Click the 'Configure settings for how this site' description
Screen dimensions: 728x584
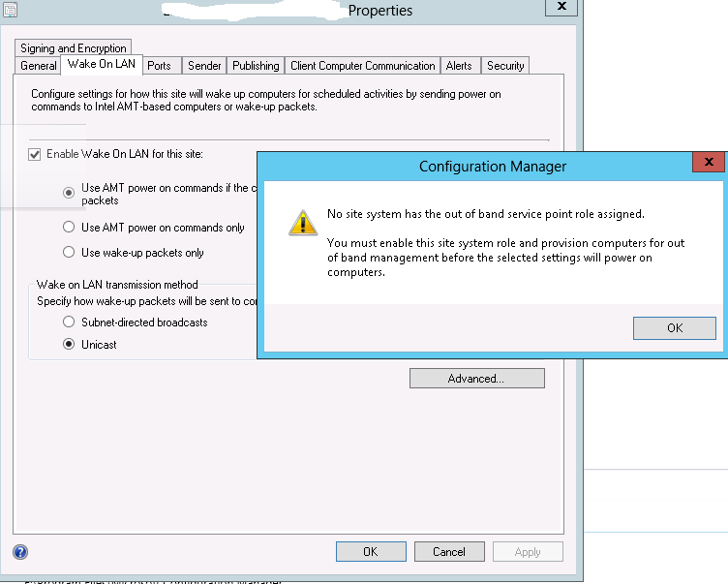[266, 100]
